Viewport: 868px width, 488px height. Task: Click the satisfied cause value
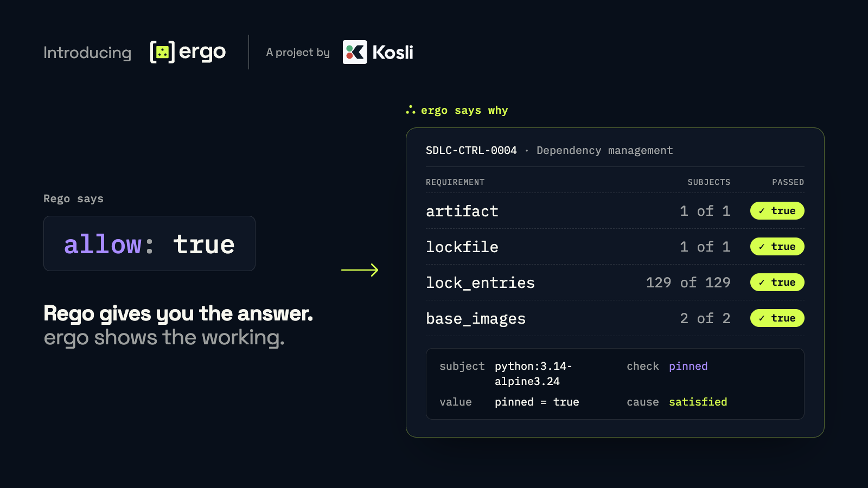pyautogui.click(x=698, y=402)
